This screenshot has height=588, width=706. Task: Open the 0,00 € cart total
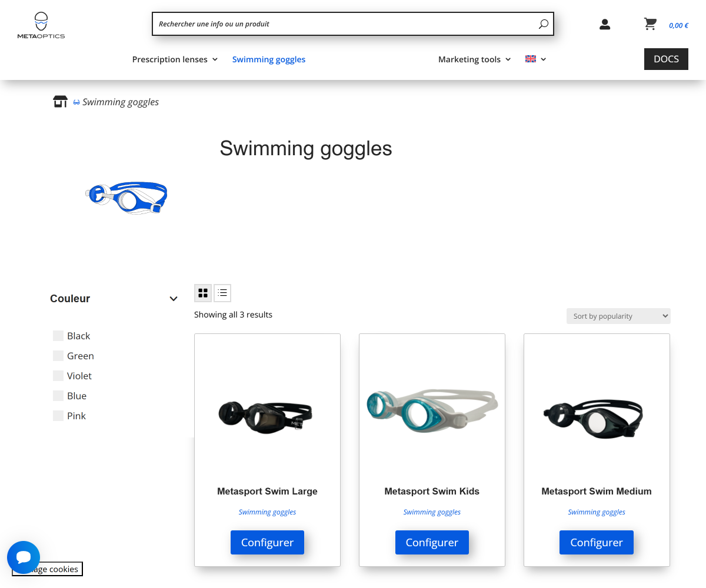coord(678,25)
